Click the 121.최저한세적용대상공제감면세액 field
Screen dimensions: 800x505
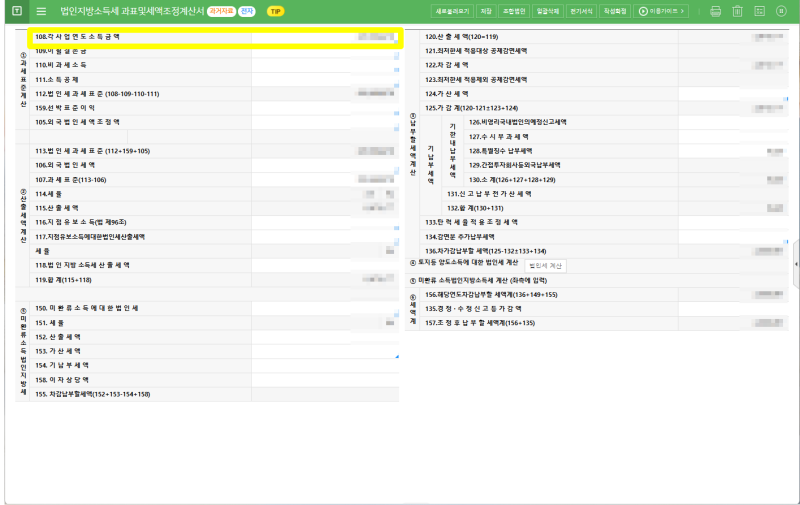coord(733,51)
